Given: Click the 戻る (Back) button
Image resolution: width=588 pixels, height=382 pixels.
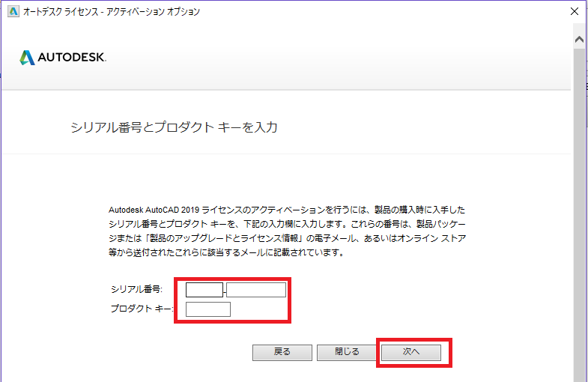Looking at the screenshot, I should [282, 352].
